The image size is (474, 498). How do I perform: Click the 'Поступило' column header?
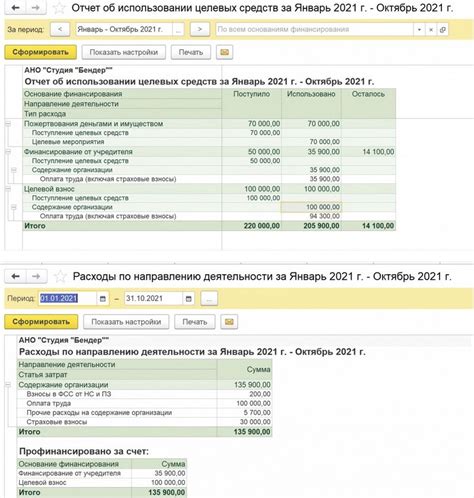pyautogui.click(x=252, y=94)
